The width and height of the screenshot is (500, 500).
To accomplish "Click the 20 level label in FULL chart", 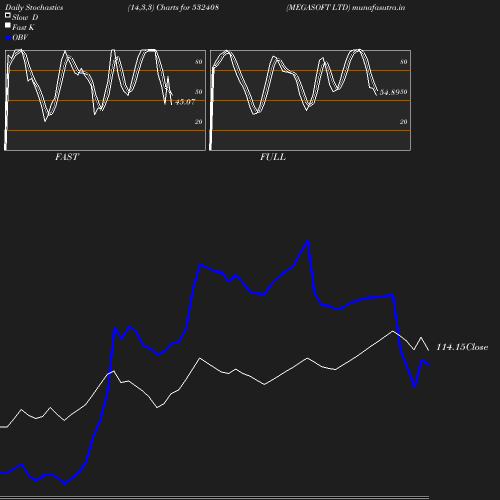I will pyautogui.click(x=404, y=122).
